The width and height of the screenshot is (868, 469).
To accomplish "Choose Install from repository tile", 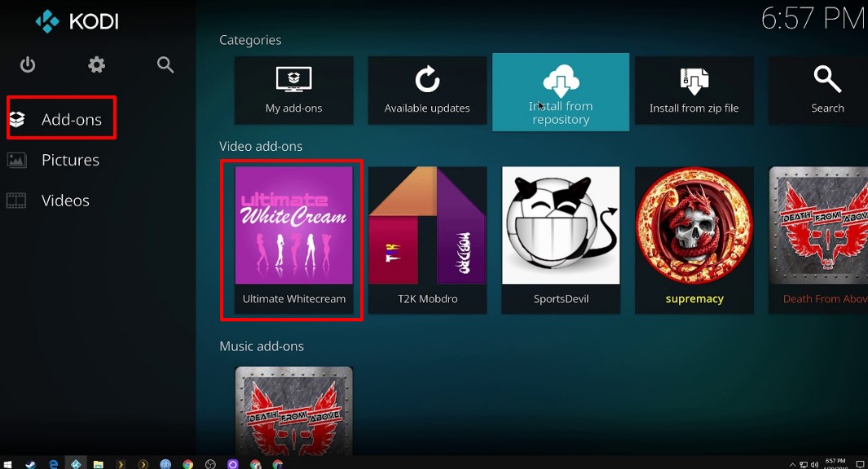I will (x=561, y=92).
